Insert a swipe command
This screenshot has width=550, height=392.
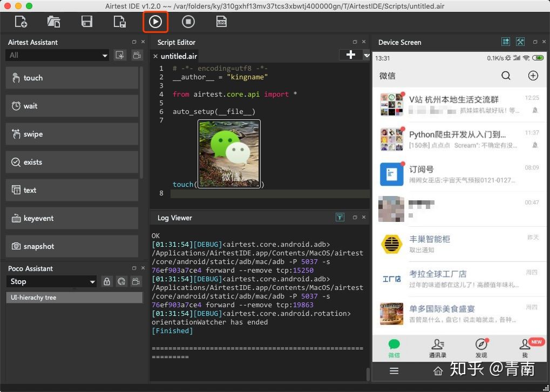(72, 134)
